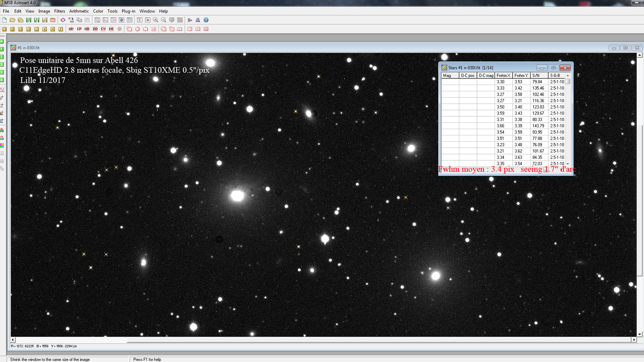Click the Open file folder icon
644x362 pixels.
(13, 20)
